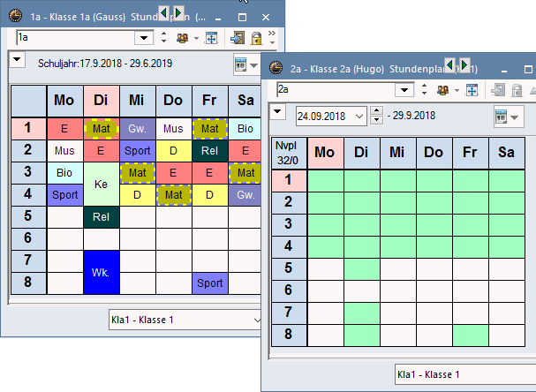Open the Kla1 - Klasse 1 combo in 2a window
536x392 pixels.
(465, 374)
